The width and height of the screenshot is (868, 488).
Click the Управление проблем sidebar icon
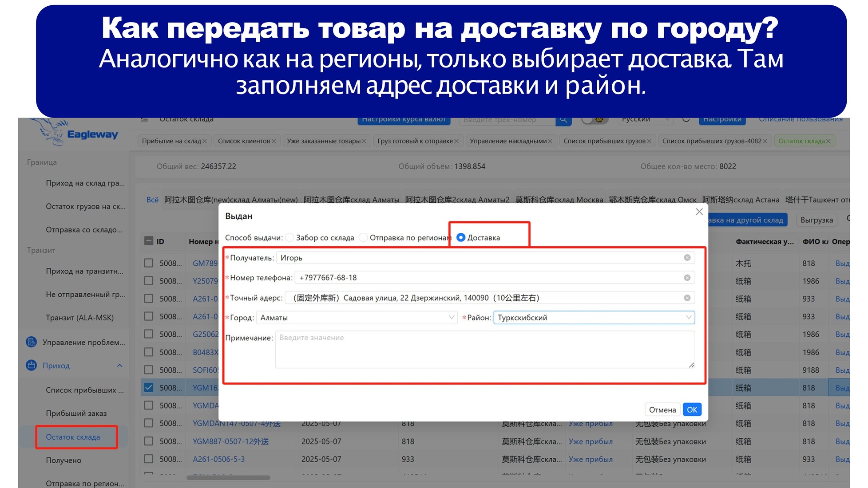coord(31,342)
